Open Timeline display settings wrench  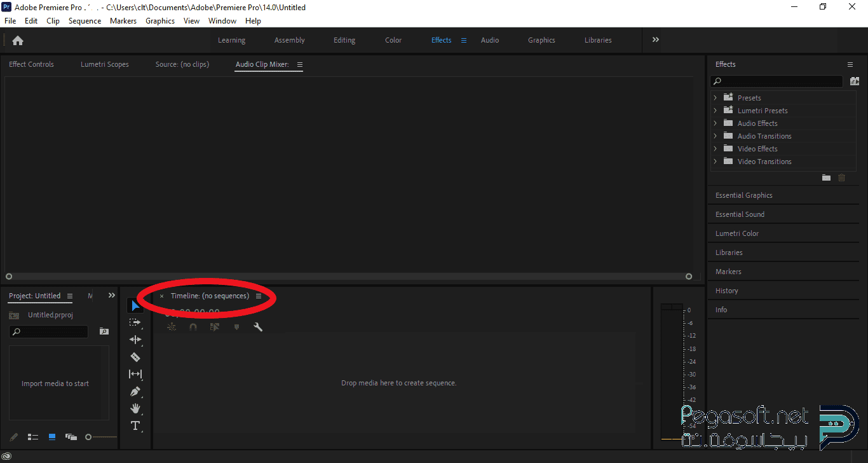pyautogui.click(x=258, y=327)
